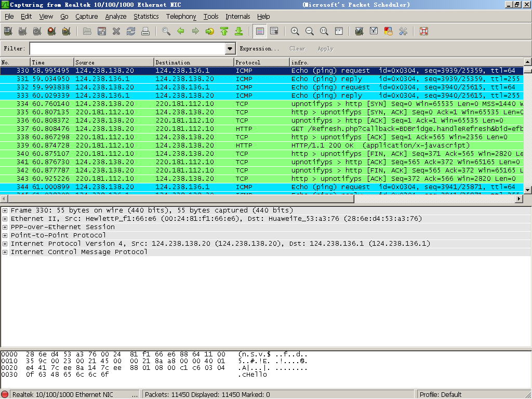Print packets toolbar icon
The image size is (532, 399).
point(145,31)
